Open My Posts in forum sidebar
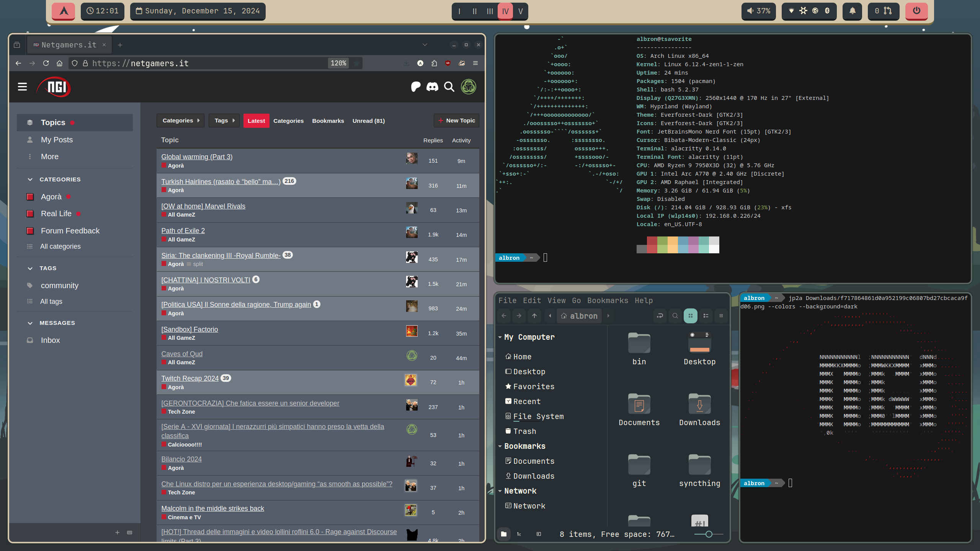This screenshot has width=980, height=551. [75, 140]
